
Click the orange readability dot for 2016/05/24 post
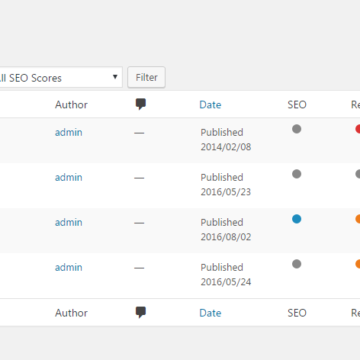pyautogui.click(x=358, y=264)
